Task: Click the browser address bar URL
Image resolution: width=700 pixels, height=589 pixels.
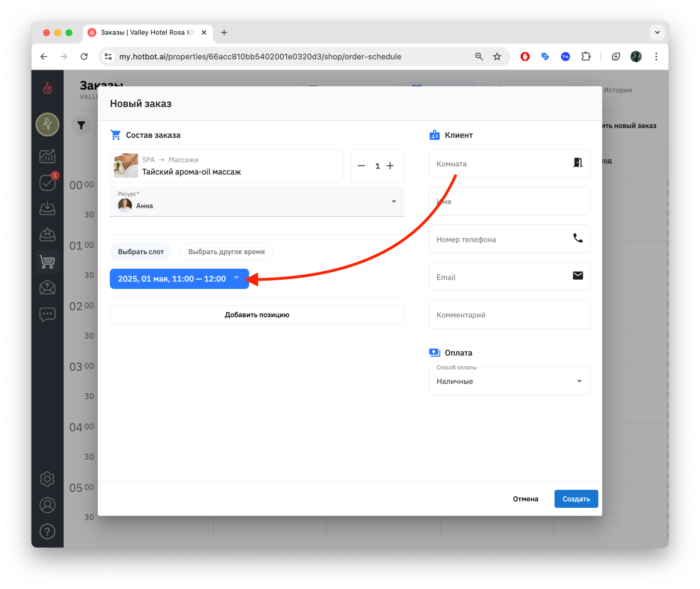Action: pyautogui.click(x=260, y=57)
